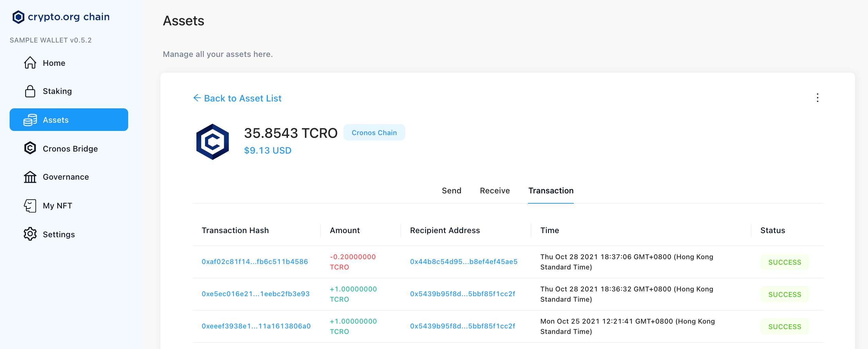The width and height of the screenshot is (868, 349).
Task: Click the +1.00000000 TCRO amount on Oct 28
Action: [353, 294]
